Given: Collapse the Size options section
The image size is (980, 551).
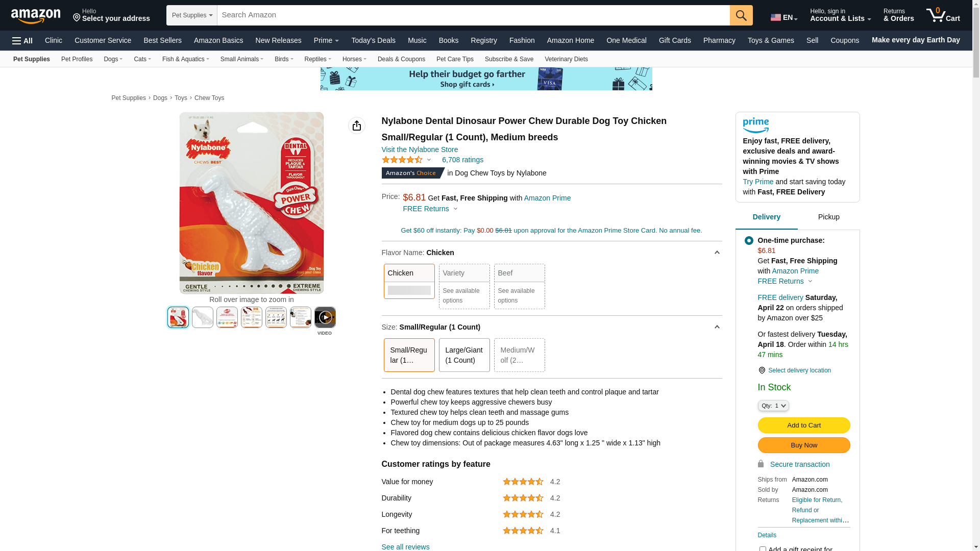Looking at the screenshot, I should (717, 327).
